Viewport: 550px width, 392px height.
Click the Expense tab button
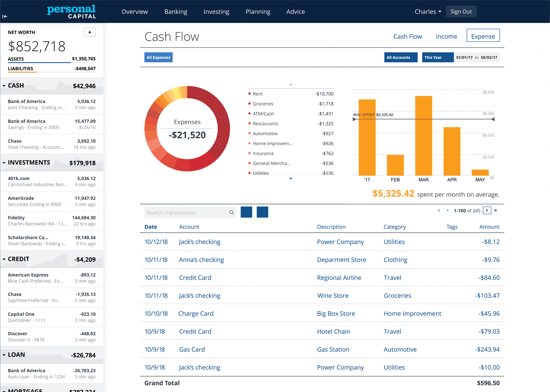(483, 36)
